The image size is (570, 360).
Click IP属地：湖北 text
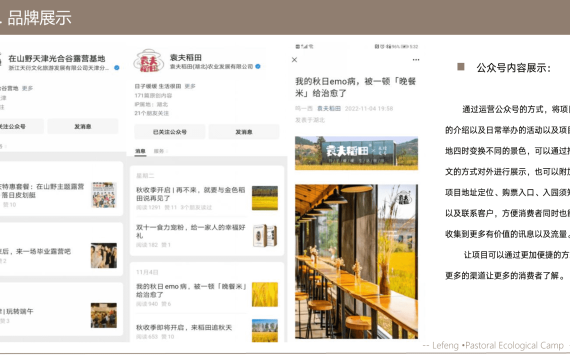click(151, 104)
